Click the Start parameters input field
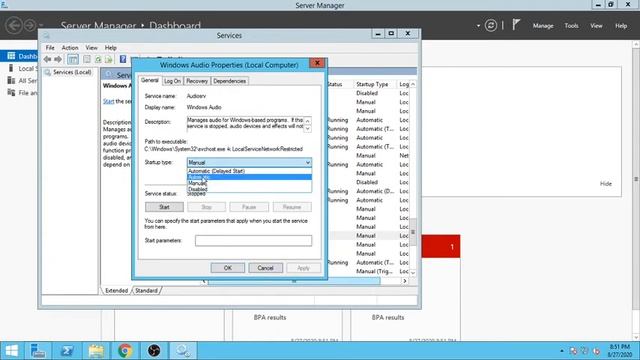 253,240
